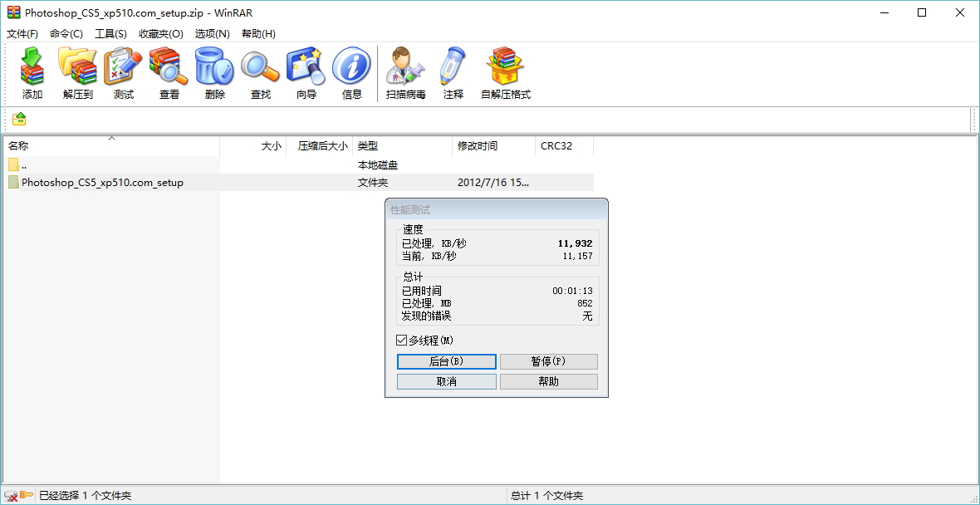Run the 测试 (Test) toolbar tool

(x=123, y=74)
